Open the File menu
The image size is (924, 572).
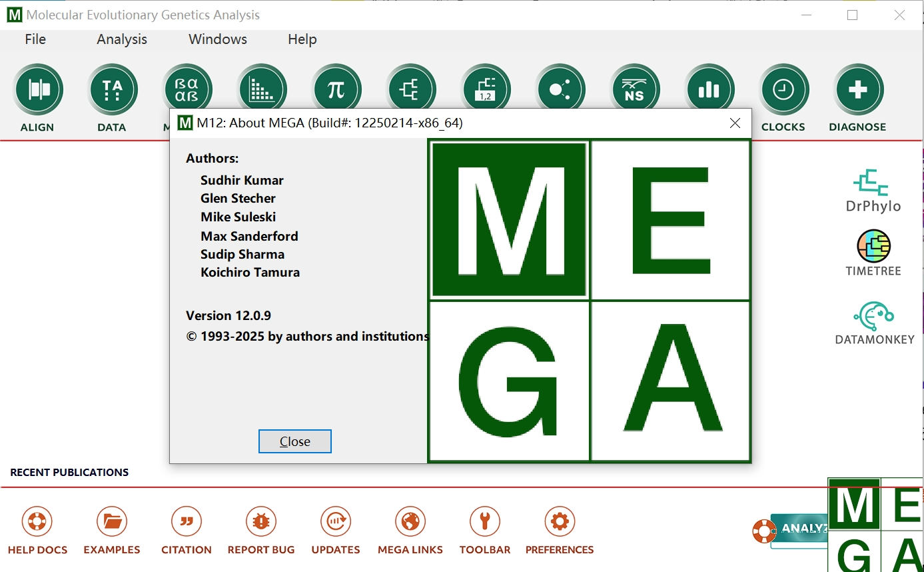tap(35, 39)
